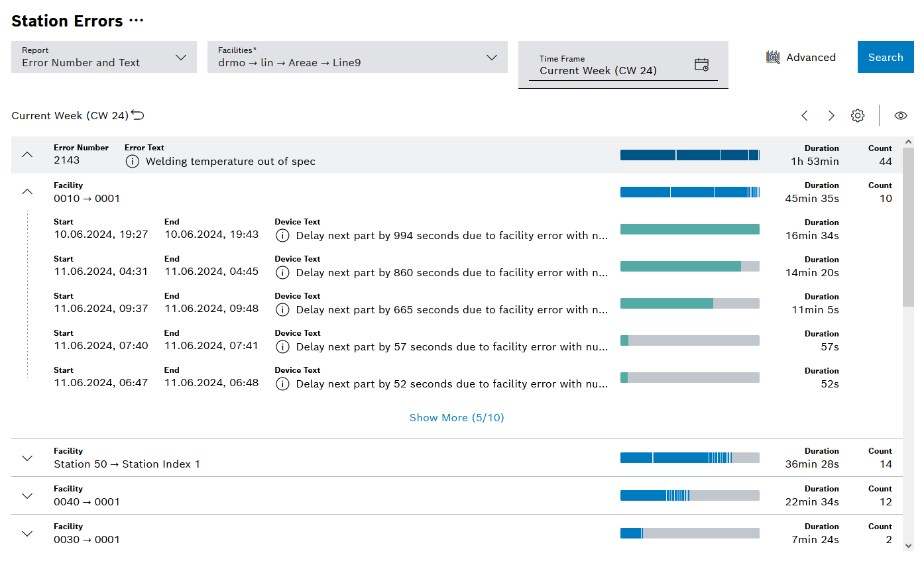924x563 pixels.
Task: Open the Facilities dropdown
Action: [x=357, y=57]
